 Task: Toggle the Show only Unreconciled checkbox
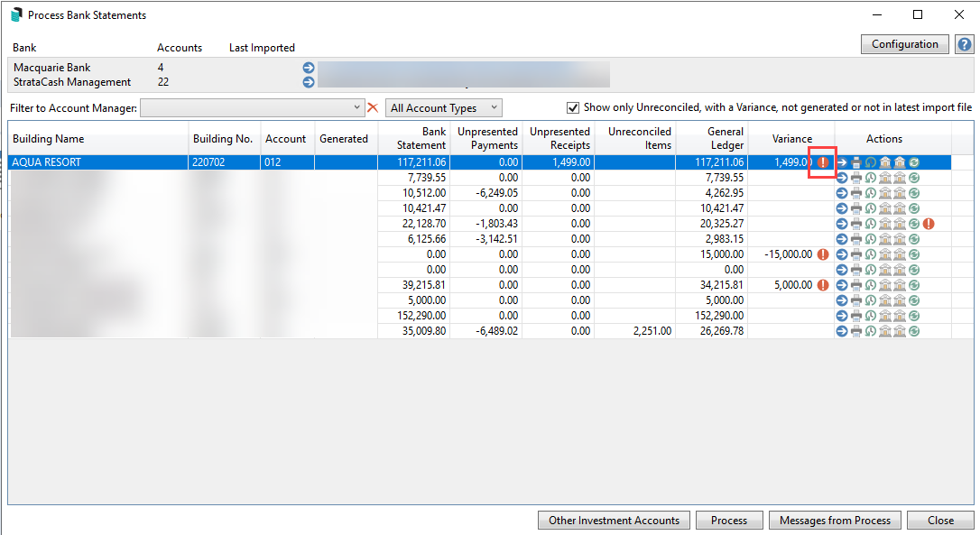click(x=572, y=107)
